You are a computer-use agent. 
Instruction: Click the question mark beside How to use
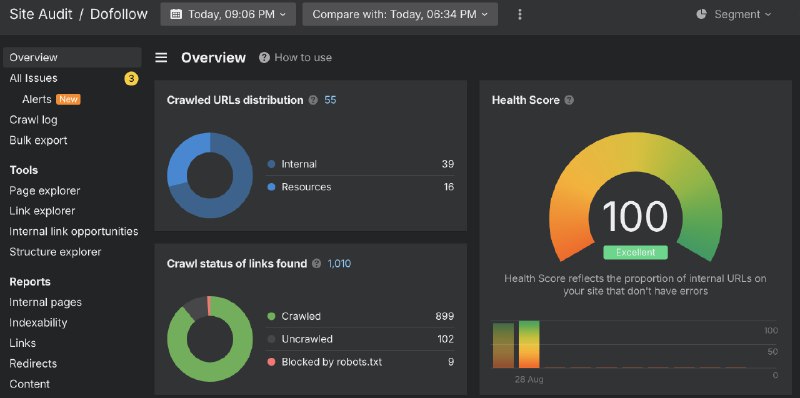pos(264,58)
